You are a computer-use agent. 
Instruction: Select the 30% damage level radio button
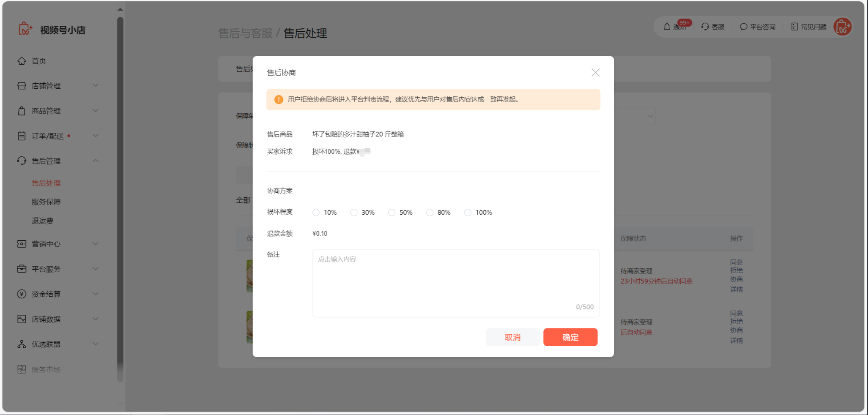coord(354,212)
